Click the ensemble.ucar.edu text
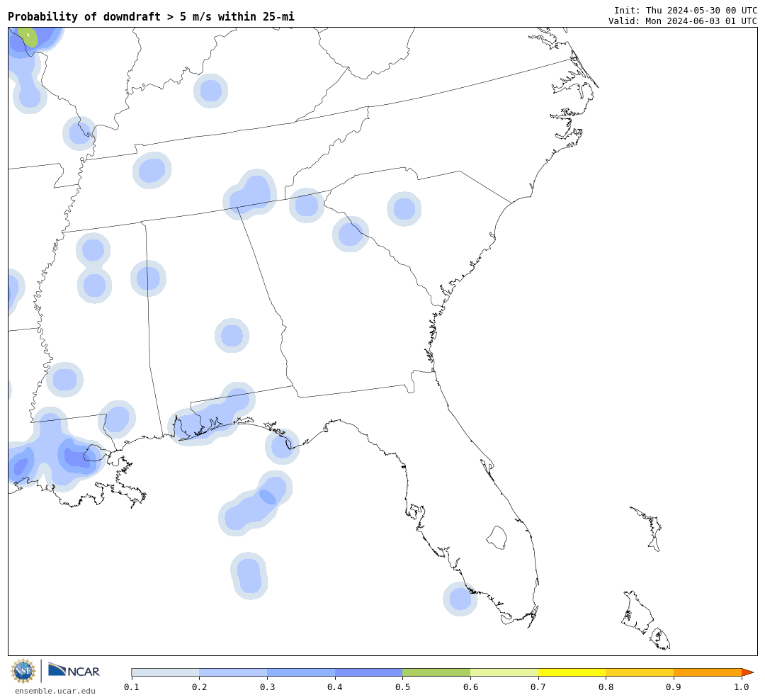765x700 pixels. pyautogui.click(x=55, y=691)
